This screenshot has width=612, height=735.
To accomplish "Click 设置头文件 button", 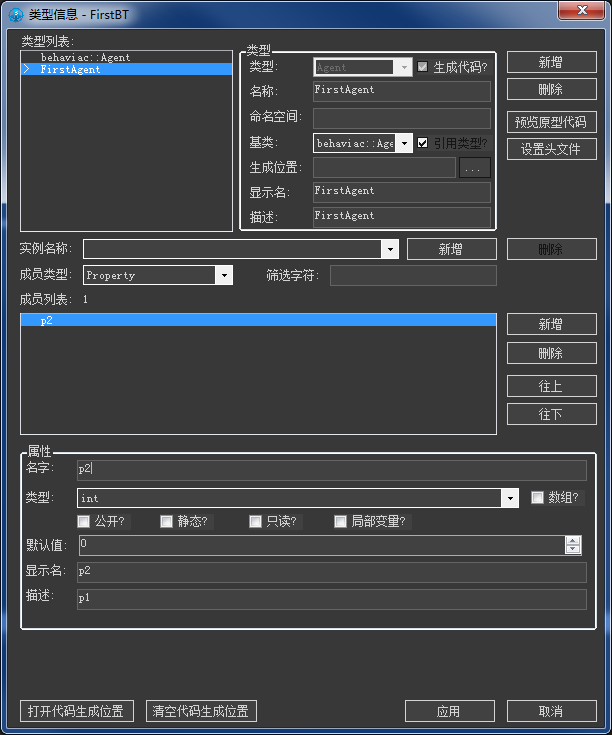I will click(x=552, y=149).
